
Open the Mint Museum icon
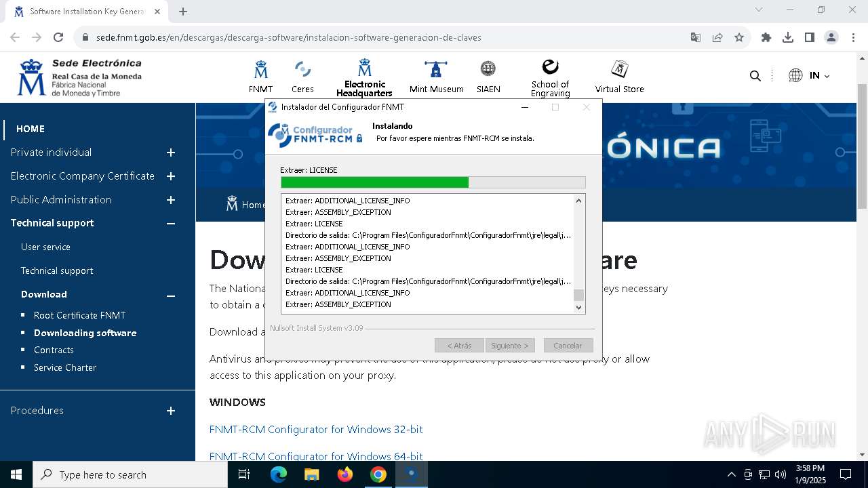point(436,69)
